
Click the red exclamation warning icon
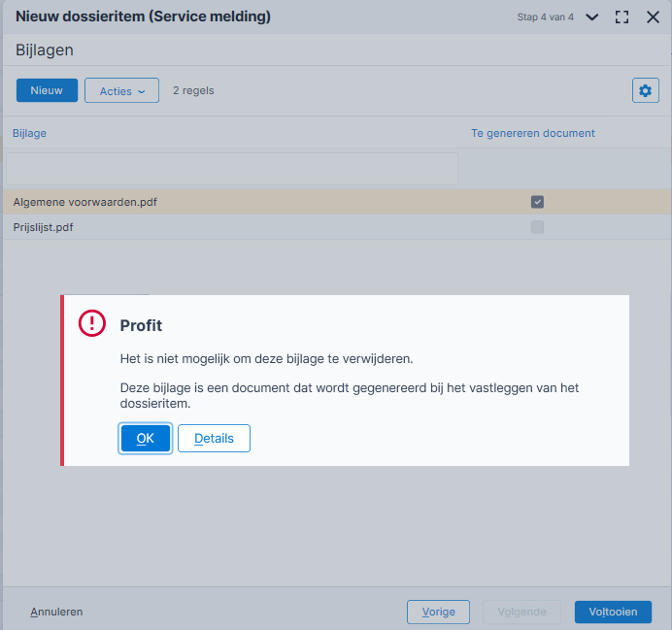coord(91,323)
